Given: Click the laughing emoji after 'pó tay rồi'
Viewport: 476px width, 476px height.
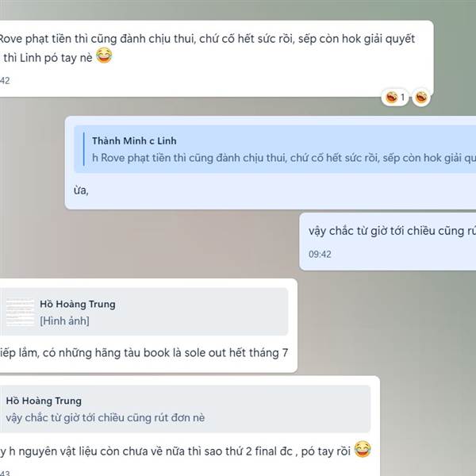Looking at the screenshot, I should point(363,449).
